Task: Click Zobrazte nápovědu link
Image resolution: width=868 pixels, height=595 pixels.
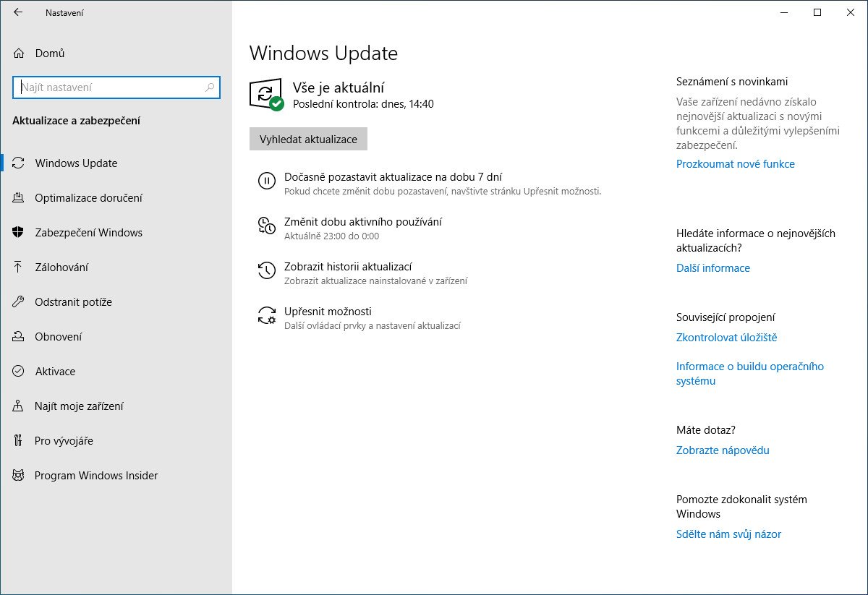Action: tap(723, 450)
